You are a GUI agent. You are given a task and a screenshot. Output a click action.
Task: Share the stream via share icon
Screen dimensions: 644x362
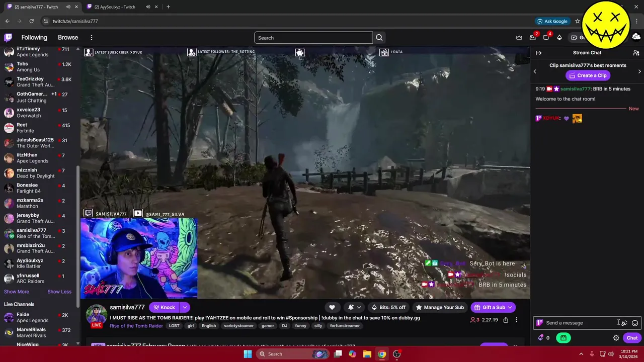coord(506,320)
